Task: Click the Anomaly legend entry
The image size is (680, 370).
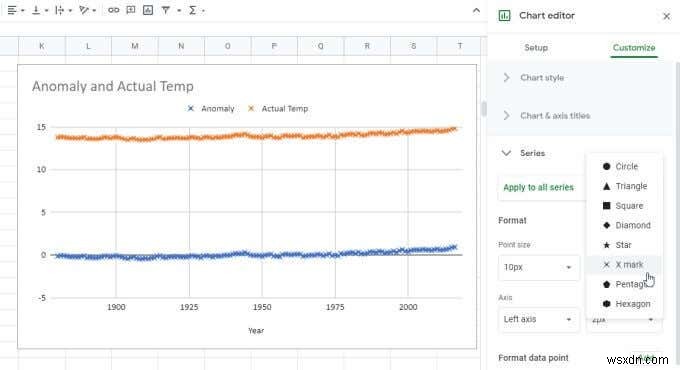Action: click(211, 109)
